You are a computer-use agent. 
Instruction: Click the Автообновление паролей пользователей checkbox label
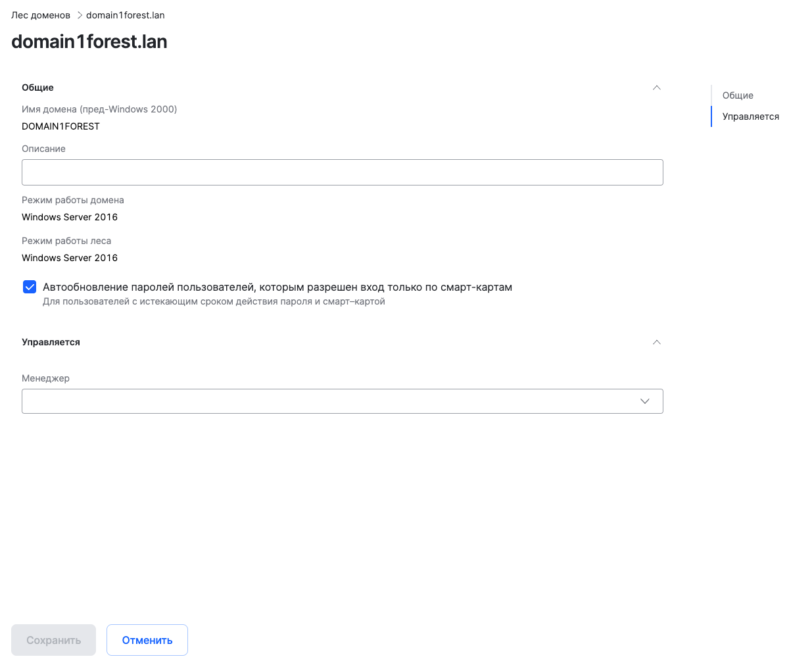(277, 287)
